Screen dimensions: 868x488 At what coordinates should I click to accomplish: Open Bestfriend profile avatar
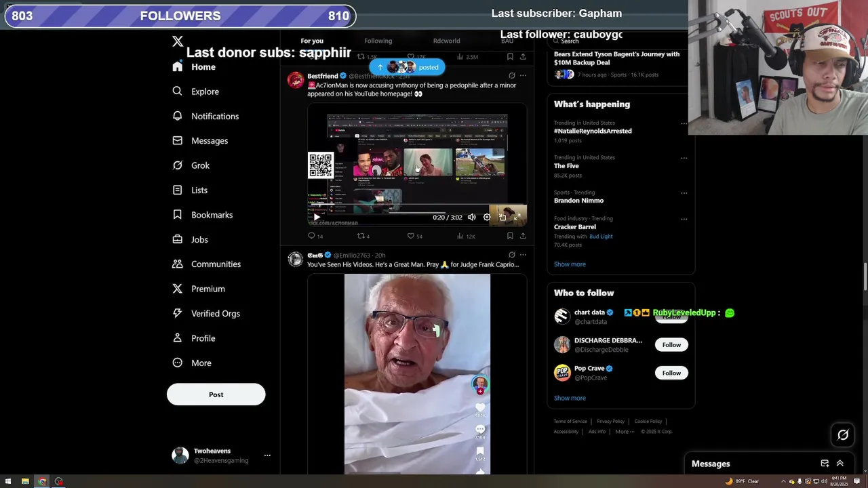[296, 80]
